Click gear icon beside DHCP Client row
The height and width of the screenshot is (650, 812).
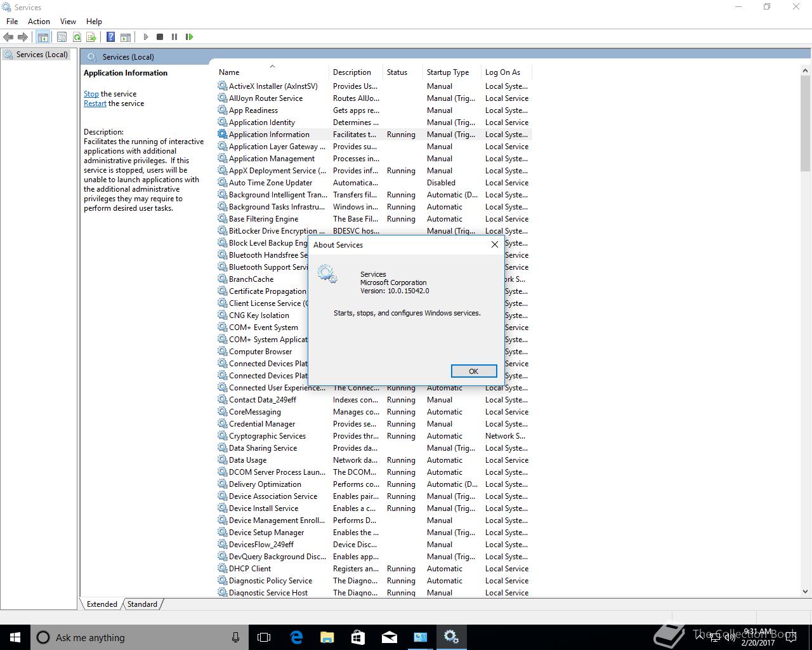pyautogui.click(x=222, y=568)
